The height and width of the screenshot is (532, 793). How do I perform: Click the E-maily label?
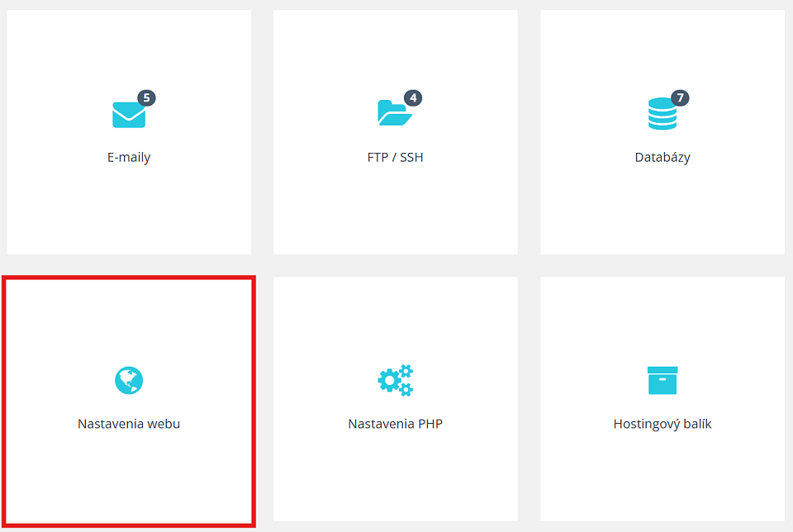pyautogui.click(x=129, y=157)
